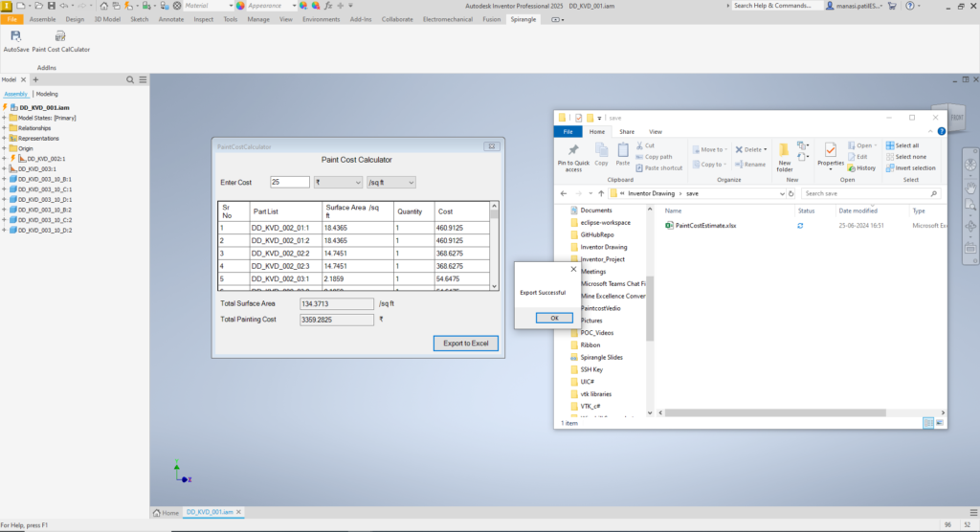Launch the Paint Cost CalCulator add-in

60,41
